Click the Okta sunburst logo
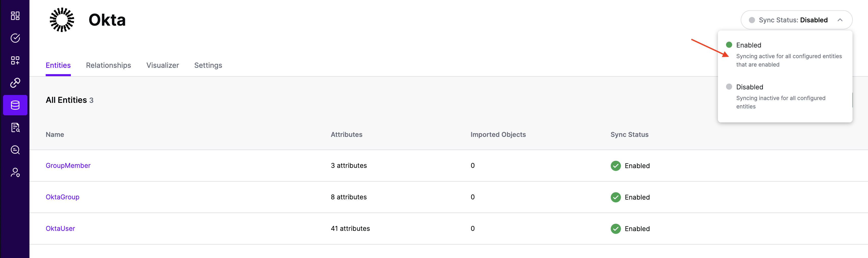This screenshot has width=868, height=258. point(62,20)
